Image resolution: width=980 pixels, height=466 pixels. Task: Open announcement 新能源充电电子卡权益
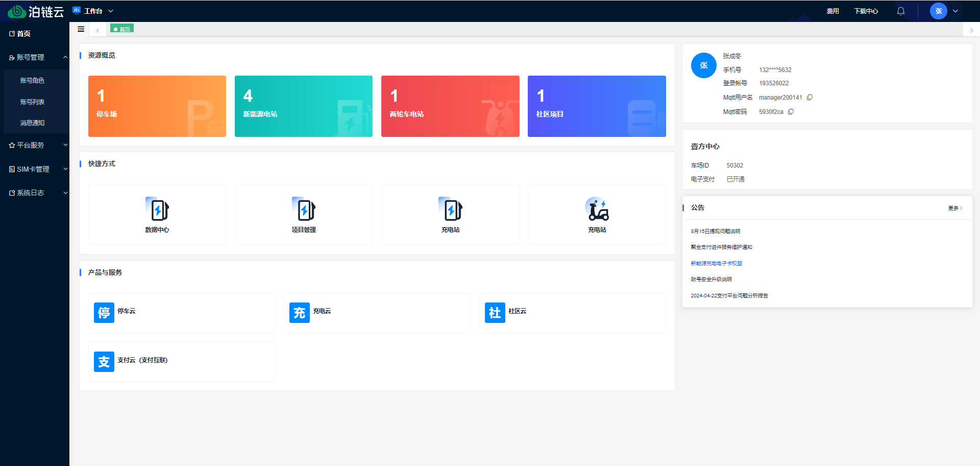[x=716, y=264]
